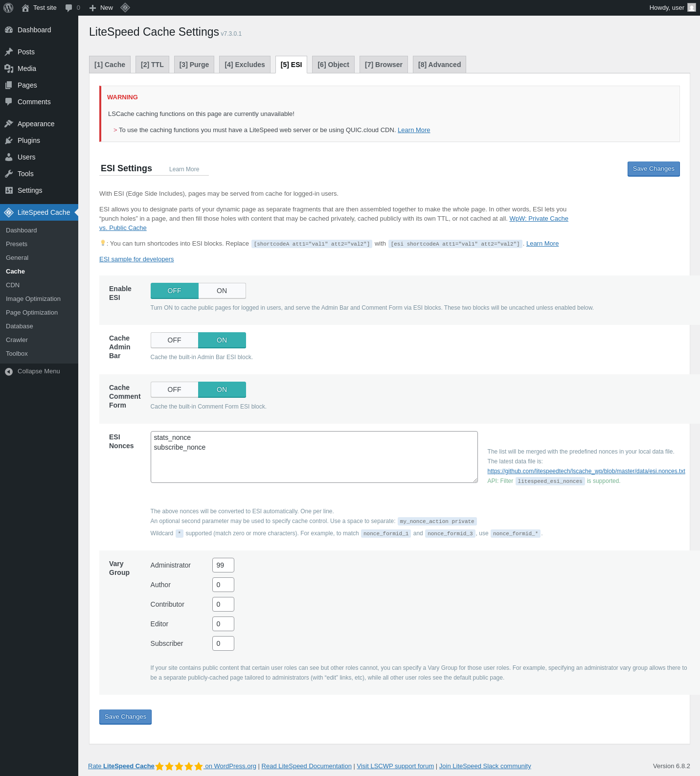Open ESI sample for developers link
This screenshot has height=776, width=700.
tap(136, 259)
